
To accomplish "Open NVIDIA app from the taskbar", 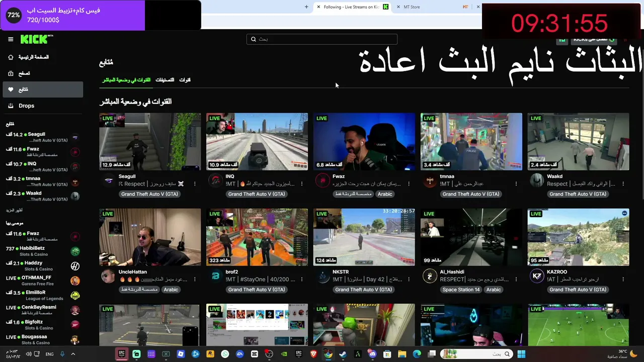I will [284, 354].
